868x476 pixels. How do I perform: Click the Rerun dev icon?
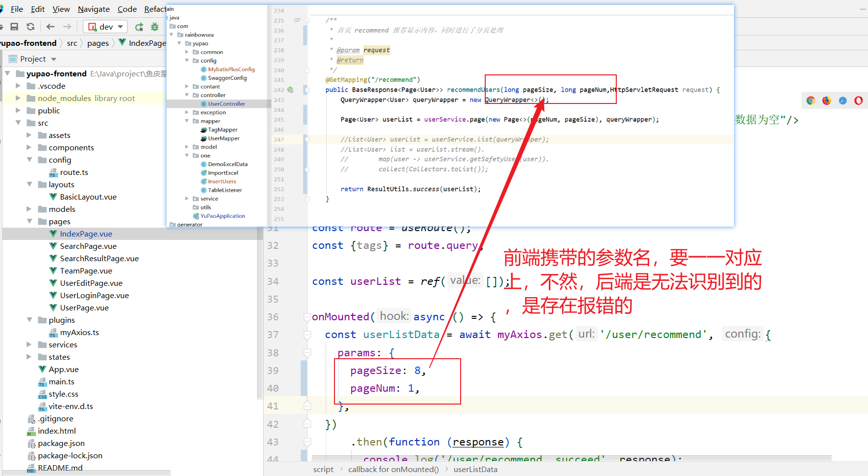click(139, 27)
